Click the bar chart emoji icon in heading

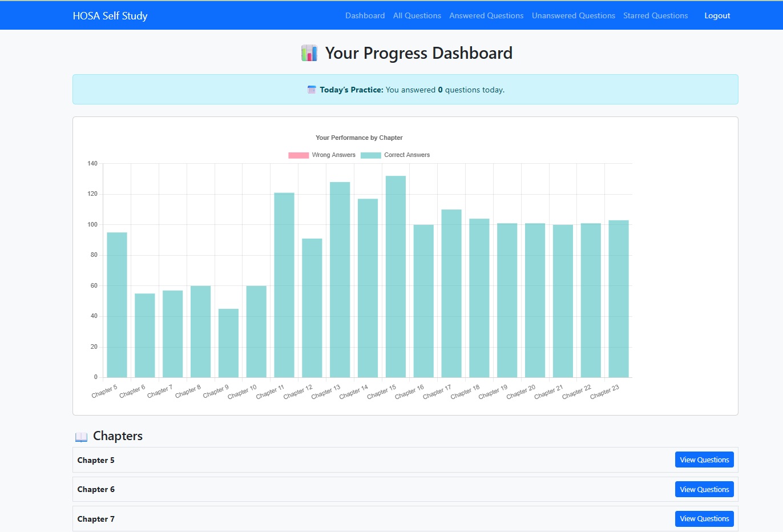coord(309,53)
